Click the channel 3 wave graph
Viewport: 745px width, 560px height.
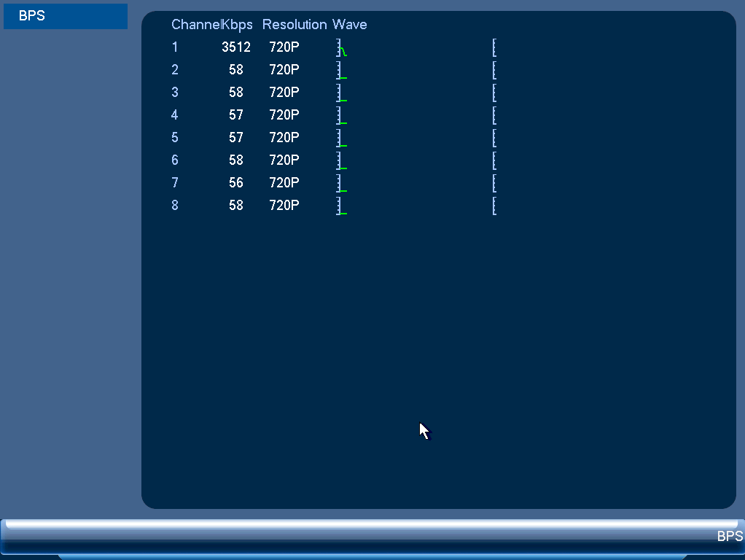click(416, 93)
